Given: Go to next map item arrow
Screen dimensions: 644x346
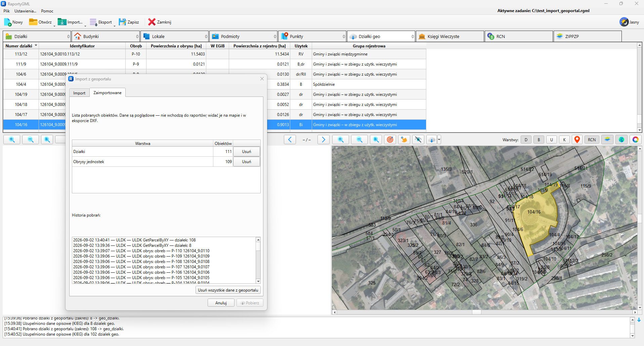Looking at the screenshot, I should click(x=324, y=140).
